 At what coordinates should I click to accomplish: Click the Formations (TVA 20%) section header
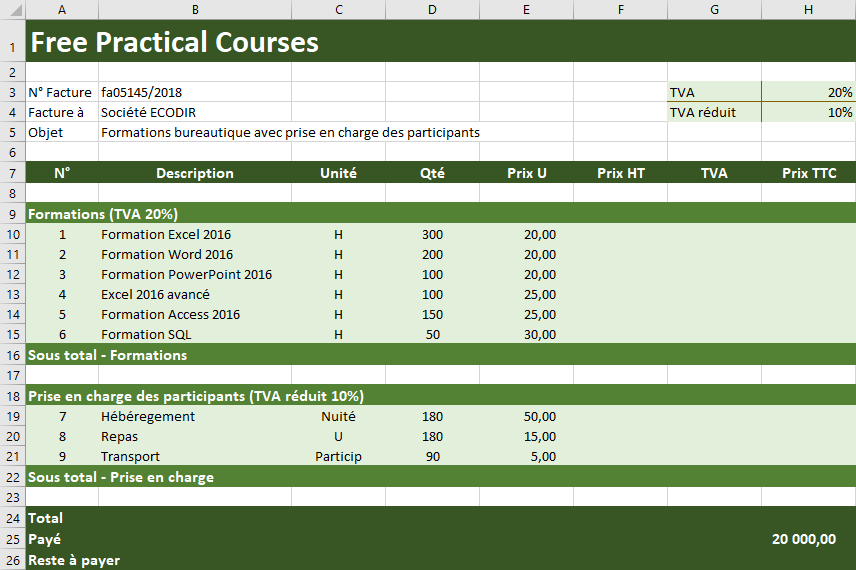(104, 214)
